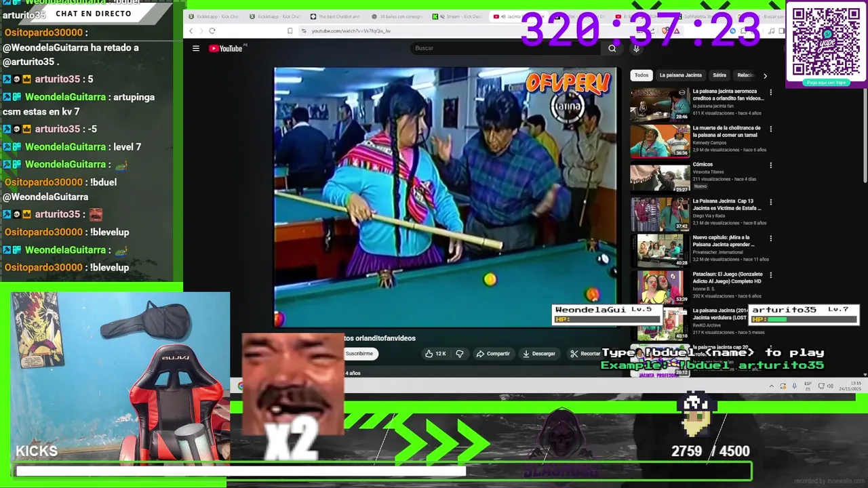Viewport: 868px width, 488px height.
Task: Click the 'arturito35 Lv.7' duel HP bar
Action: click(x=803, y=314)
